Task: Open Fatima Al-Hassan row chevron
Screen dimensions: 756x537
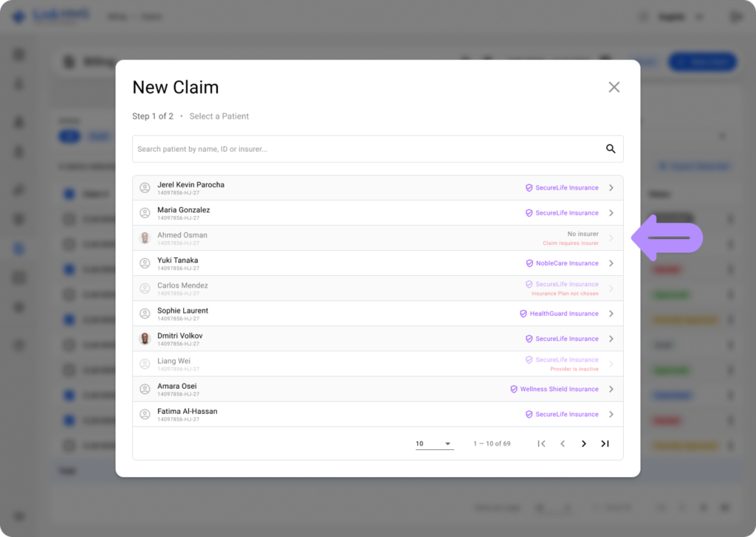Action: pyautogui.click(x=611, y=415)
